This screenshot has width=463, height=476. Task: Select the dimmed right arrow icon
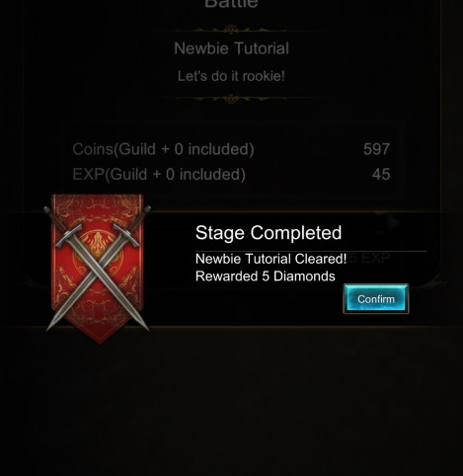pos(392,223)
